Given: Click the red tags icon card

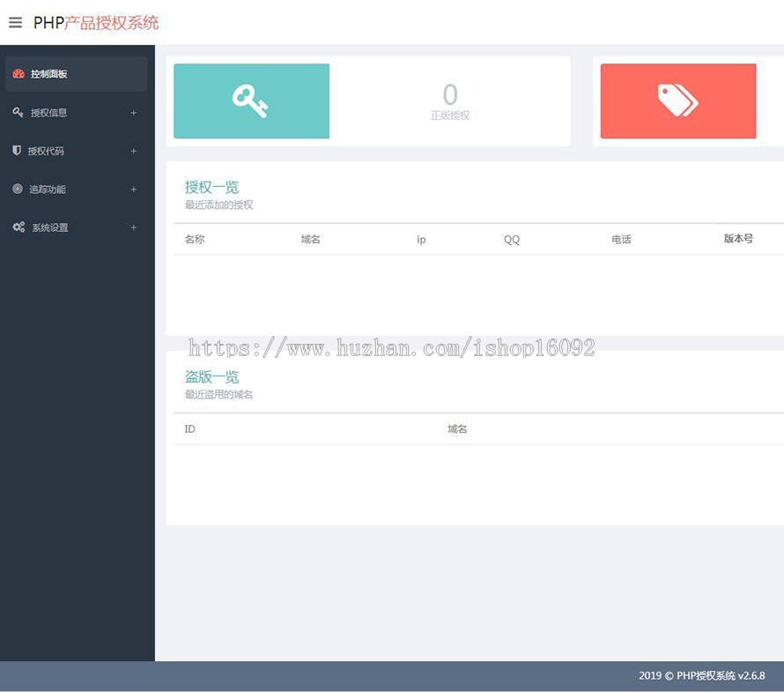Looking at the screenshot, I should click(678, 101).
